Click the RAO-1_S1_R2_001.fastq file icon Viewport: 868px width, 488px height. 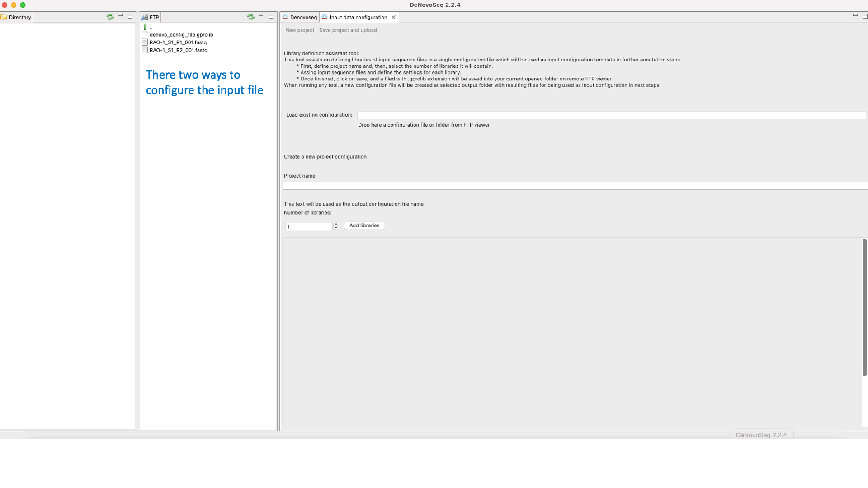pyautogui.click(x=145, y=50)
